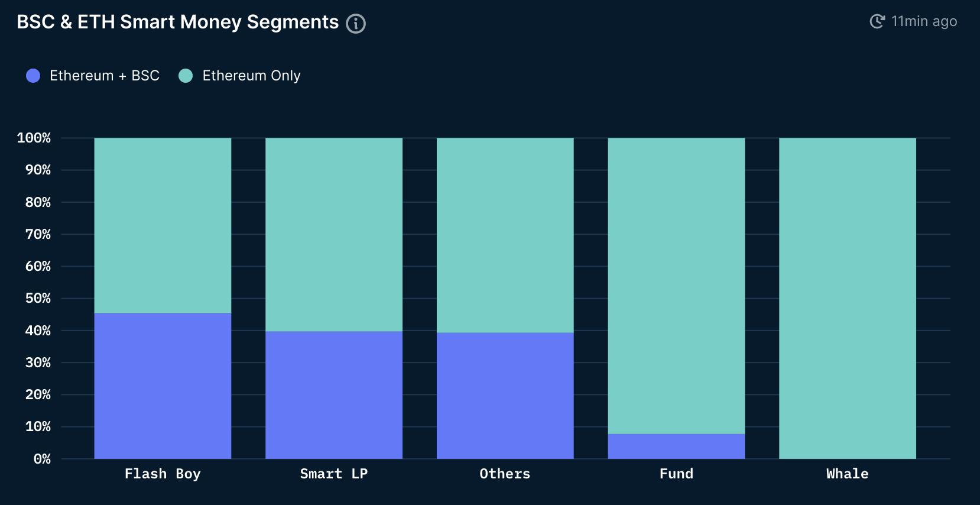Click the purple Ethereum + BSC legend dot
980x505 pixels.
click(33, 76)
